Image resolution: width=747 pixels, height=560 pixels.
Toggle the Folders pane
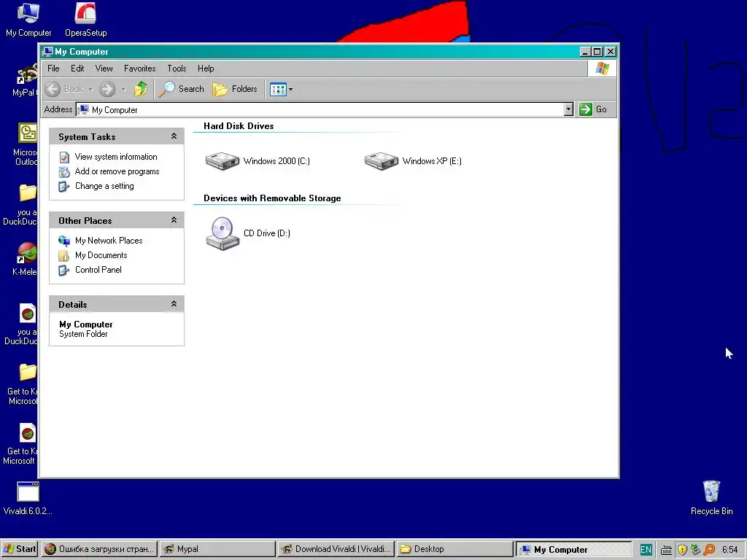pyautogui.click(x=235, y=89)
